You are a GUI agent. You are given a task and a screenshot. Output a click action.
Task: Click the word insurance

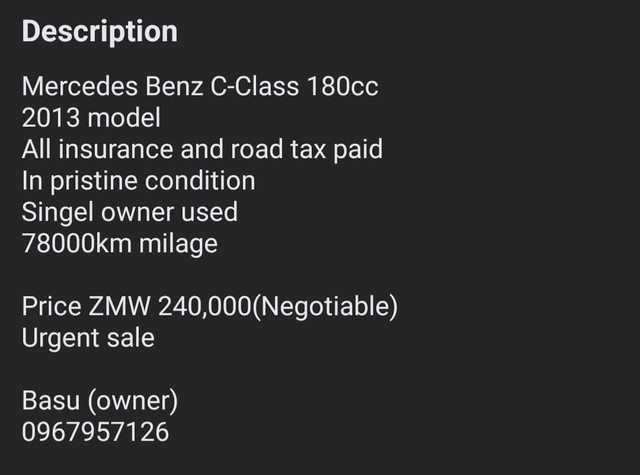[130, 149]
